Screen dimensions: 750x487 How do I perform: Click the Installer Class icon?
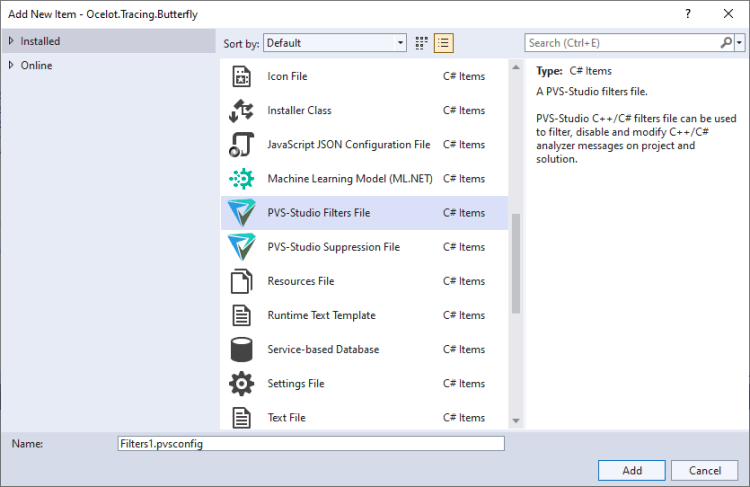(241, 111)
